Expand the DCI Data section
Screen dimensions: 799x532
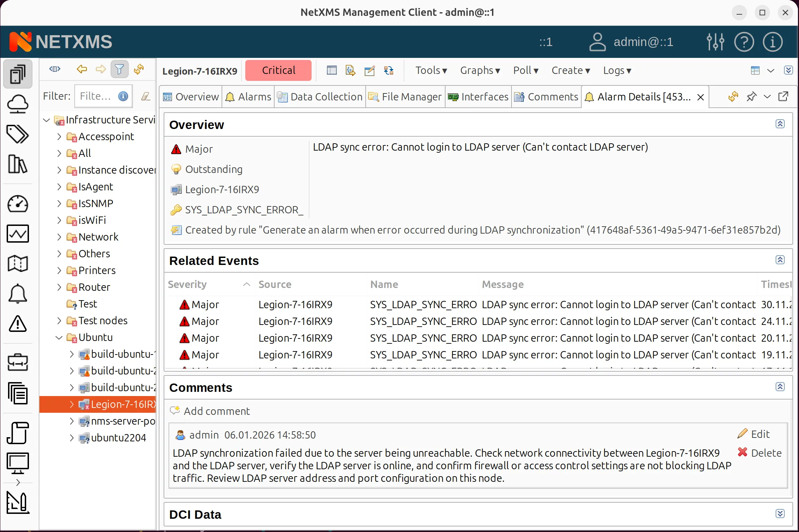click(x=780, y=514)
